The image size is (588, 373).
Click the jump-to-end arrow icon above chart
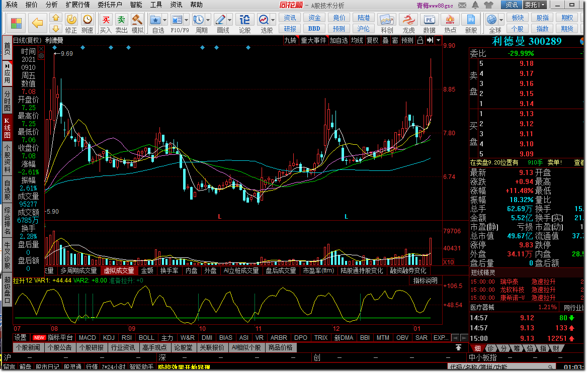coord(430,40)
